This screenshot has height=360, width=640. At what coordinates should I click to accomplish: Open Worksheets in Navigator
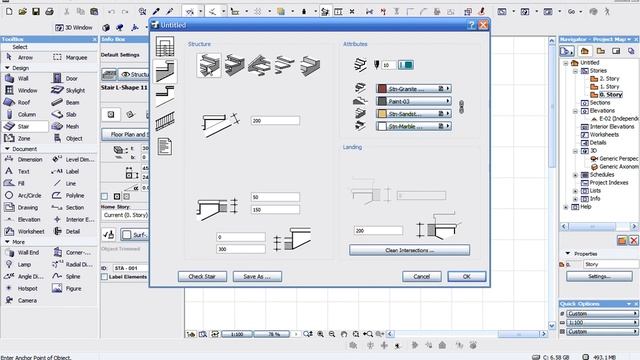click(x=604, y=135)
